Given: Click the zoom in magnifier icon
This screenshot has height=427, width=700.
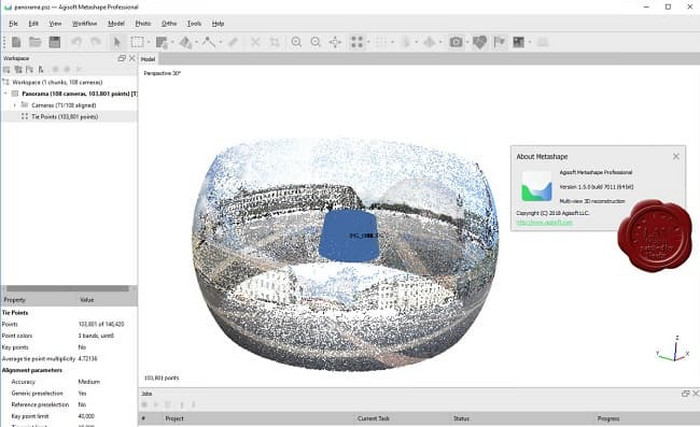Looking at the screenshot, I should (296, 42).
